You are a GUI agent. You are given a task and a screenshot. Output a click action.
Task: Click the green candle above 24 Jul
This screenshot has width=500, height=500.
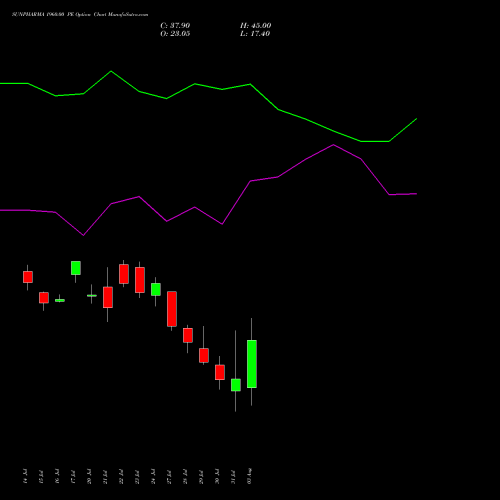(156, 289)
